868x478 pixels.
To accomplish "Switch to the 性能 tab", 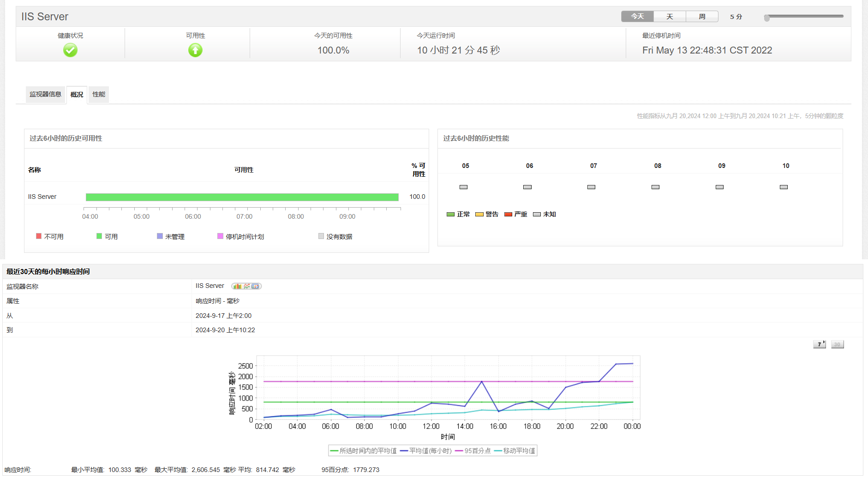I will pos(99,95).
